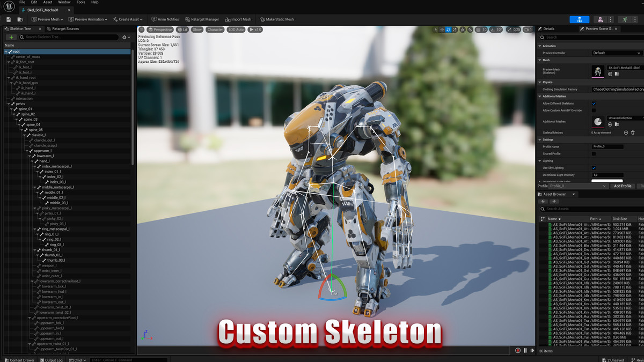Click Make Static Mesh in the toolbar
Viewport: 644px width, 362px height.
277,19
